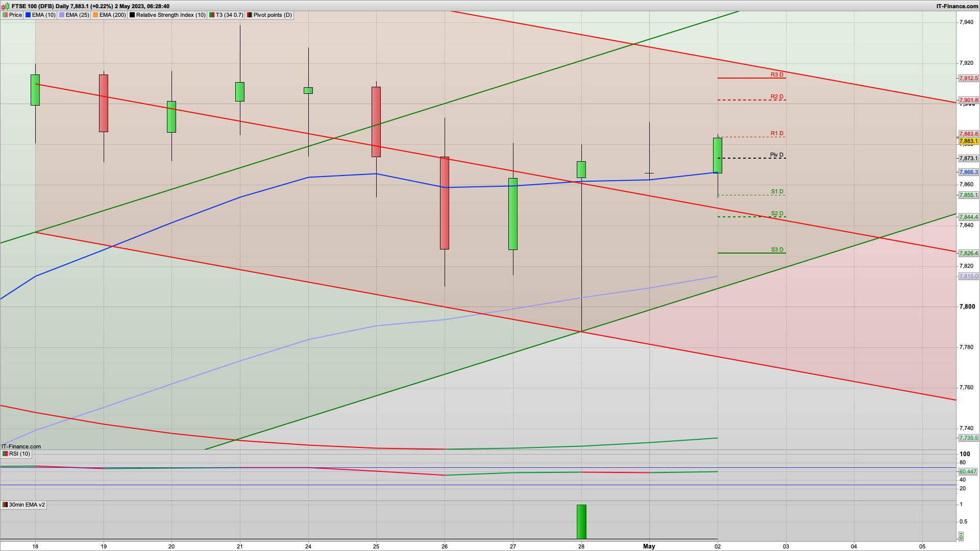Click the 7,912.5 price axis tag
980x551 pixels.
(968, 79)
